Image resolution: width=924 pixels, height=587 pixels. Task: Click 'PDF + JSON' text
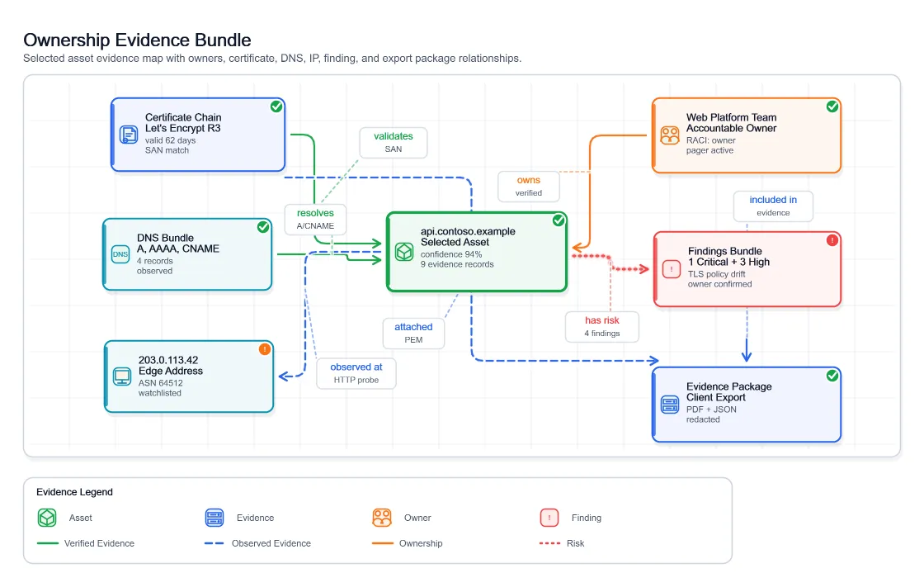click(711, 409)
